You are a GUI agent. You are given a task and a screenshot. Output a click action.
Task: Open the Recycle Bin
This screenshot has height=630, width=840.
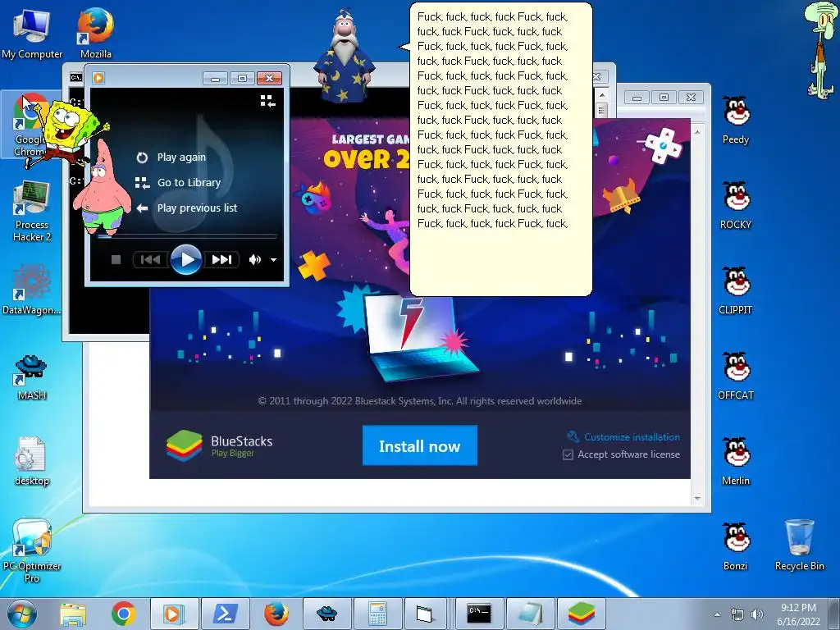click(799, 545)
